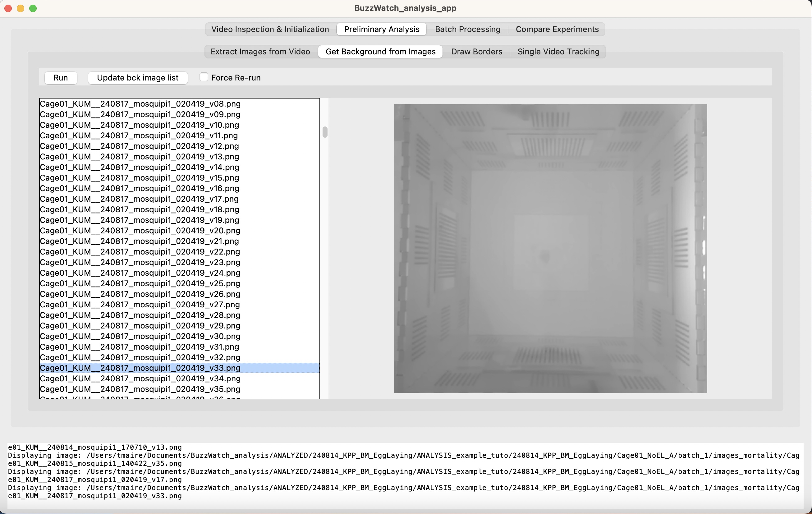Select list file ending in v35.png
Viewport: 812px width, 514px height.
click(179, 389)
